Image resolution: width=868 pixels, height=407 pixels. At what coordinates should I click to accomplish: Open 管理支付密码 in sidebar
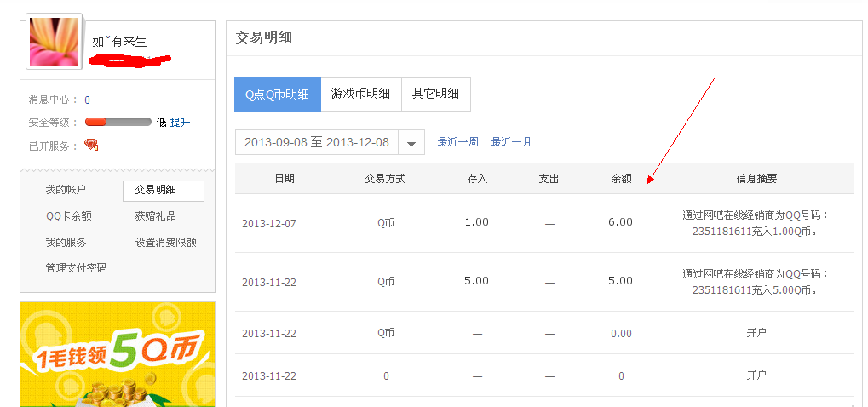(77, 268)
